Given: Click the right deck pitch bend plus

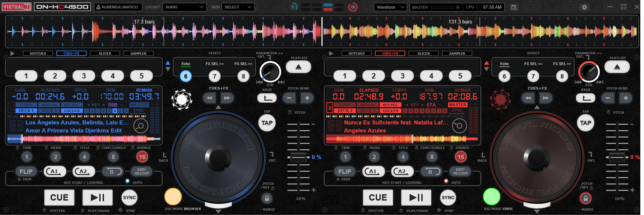Looking at the screenshot, I should pyautogui.click(x=626, y=98).
